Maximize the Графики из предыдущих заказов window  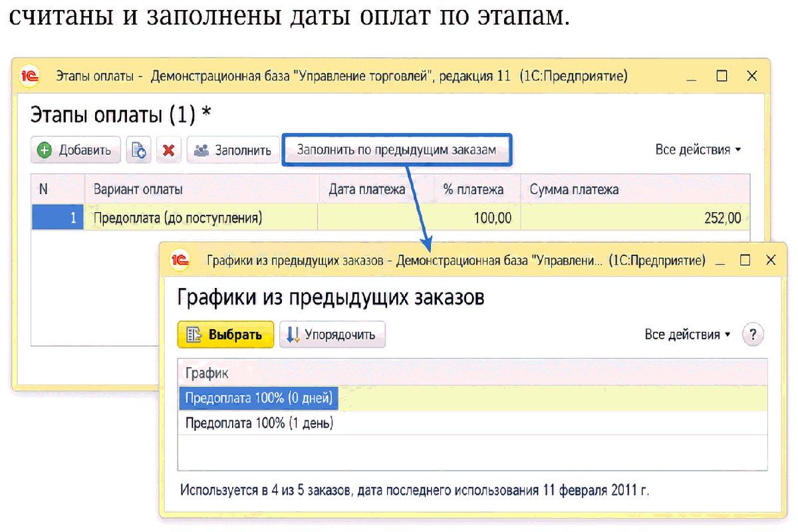tap(745, 260)
